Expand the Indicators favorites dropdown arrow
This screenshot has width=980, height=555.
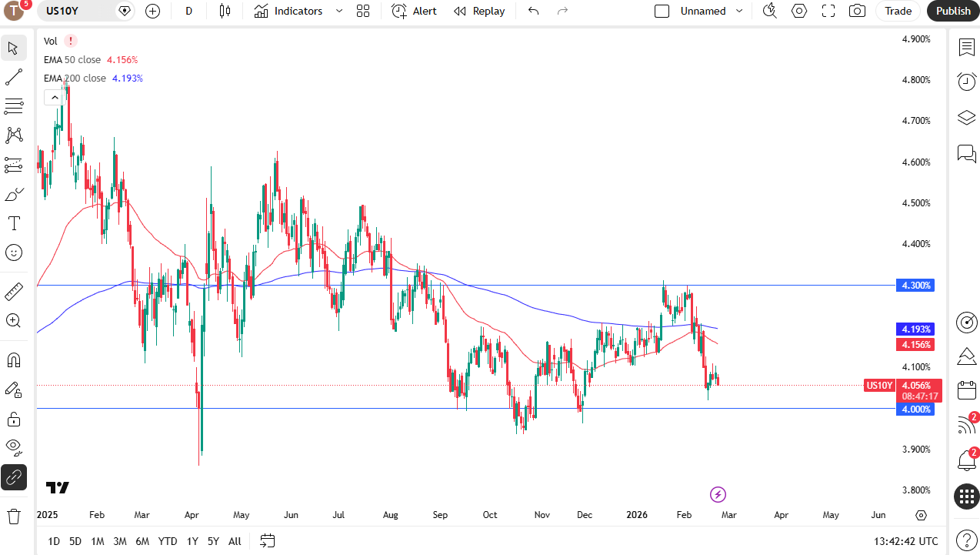[x=339, y=11]
